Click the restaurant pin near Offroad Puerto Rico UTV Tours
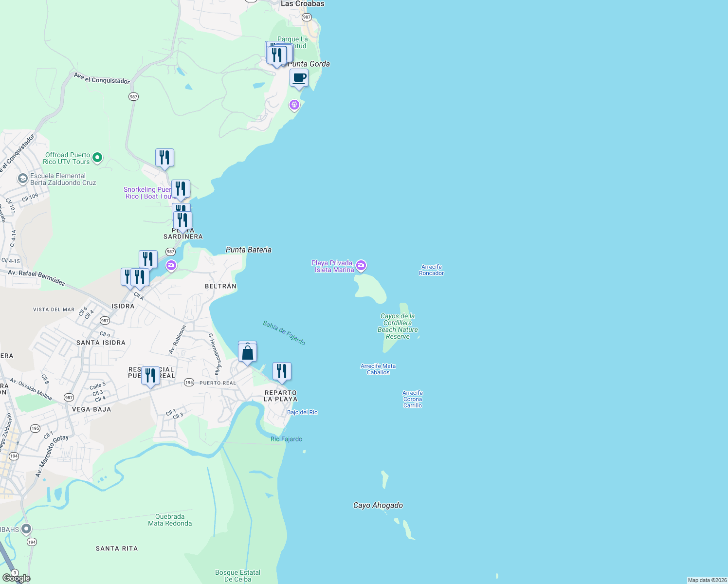This screenshot has width=728, height=584. tap(164, 157)
